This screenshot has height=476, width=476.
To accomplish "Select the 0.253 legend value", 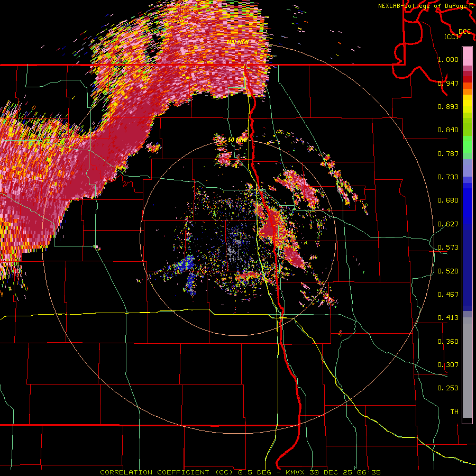I will 448,388.
